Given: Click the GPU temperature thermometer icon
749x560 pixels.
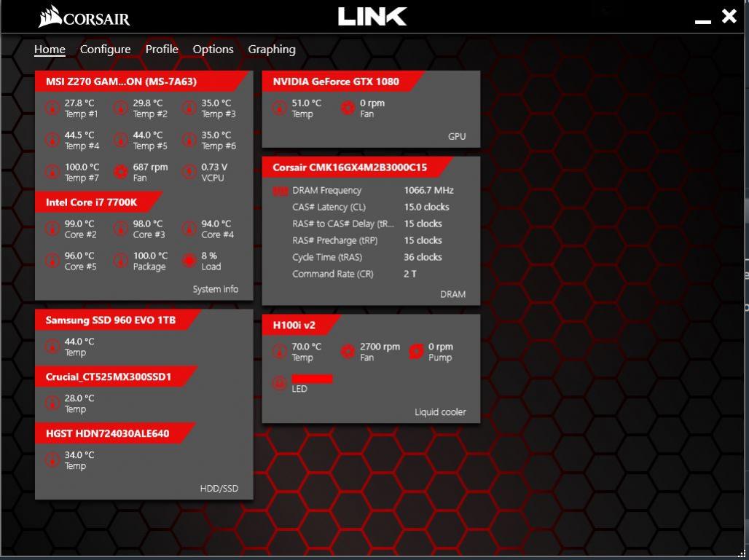Looking at the screenshot, I should pos(279,109).
